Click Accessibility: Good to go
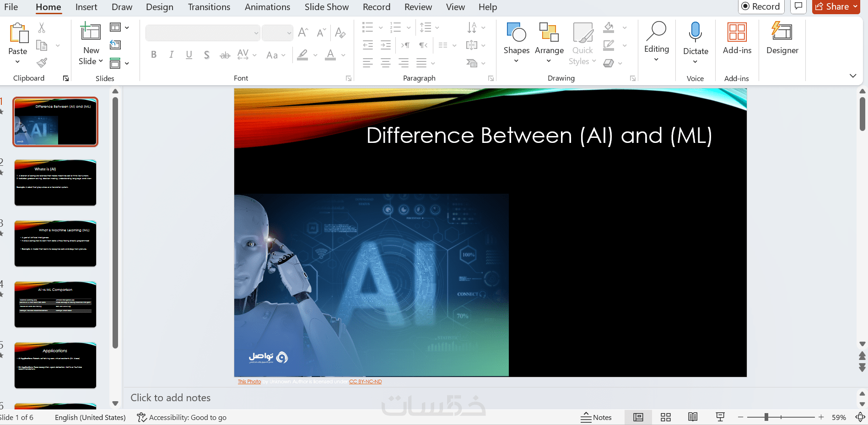Image resolution: width=868 pixels, height=425 pixels. (182, 417)
